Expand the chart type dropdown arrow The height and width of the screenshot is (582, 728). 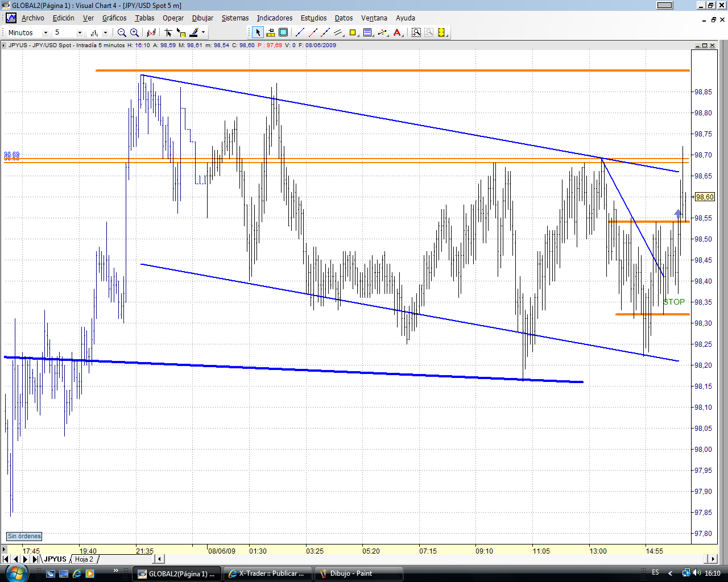105,33
